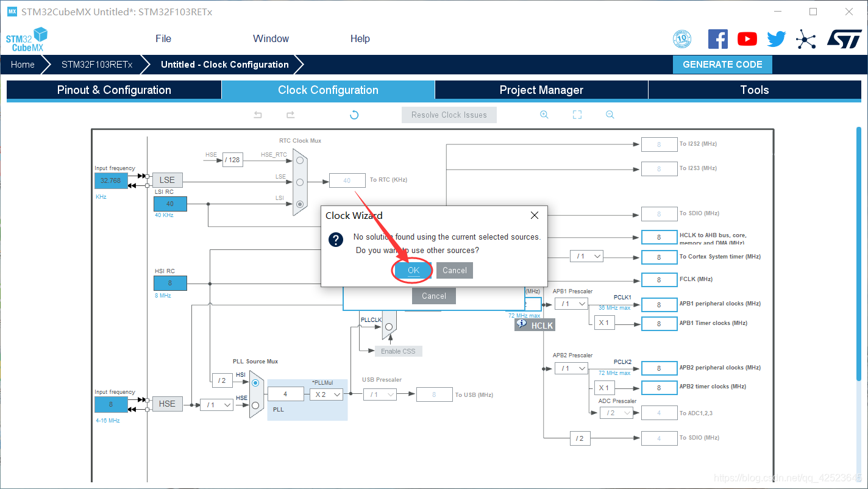Select LSI radio in RTC Clock Mux
868x489 pixels.
click(299, 204)
